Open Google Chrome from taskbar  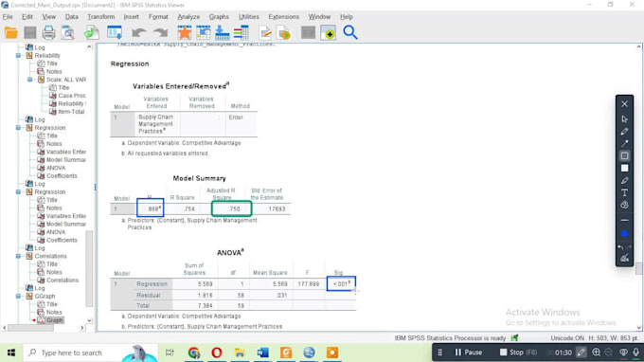[194, 353]
